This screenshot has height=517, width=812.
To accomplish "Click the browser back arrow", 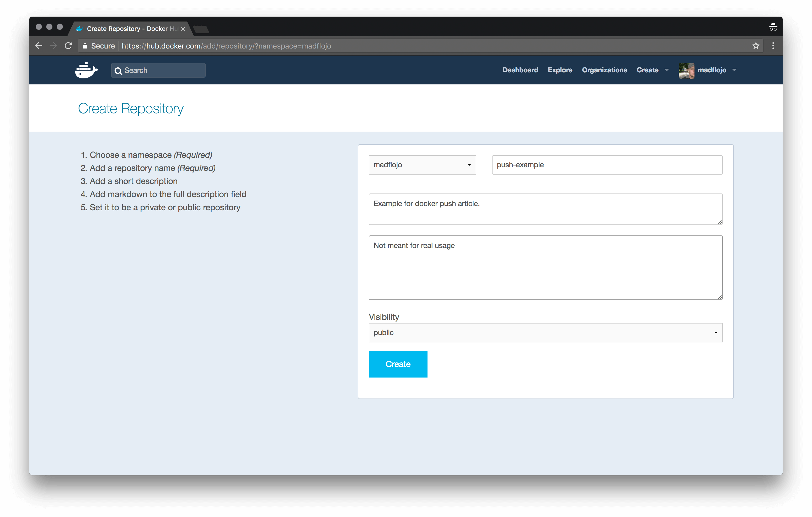I will 39,46.
